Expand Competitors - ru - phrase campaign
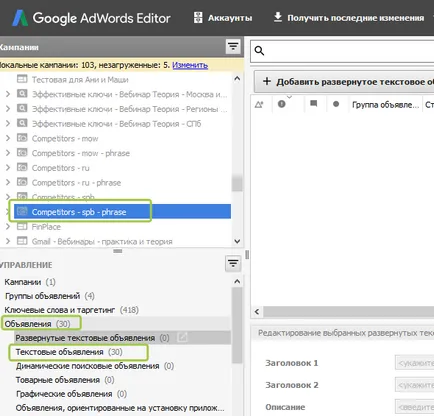Image resolution: width=434 pixels, height=416 pixels. pos(8,182)
